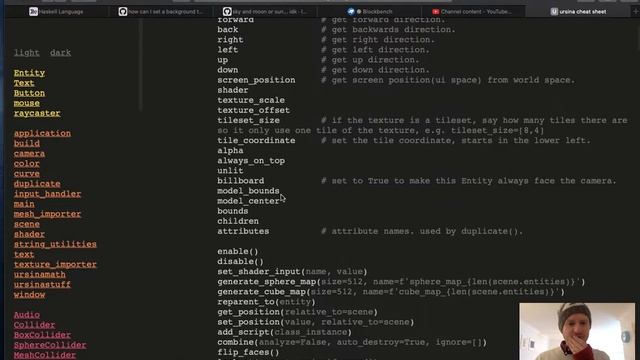Jump to the window section
The image size is (640, 360).
tap(29, 295)
